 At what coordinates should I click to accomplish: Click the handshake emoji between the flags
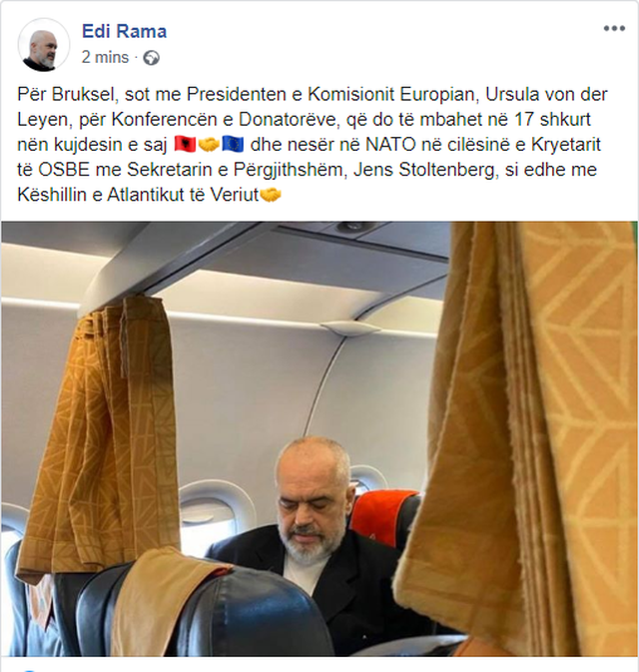coord(209,145)
